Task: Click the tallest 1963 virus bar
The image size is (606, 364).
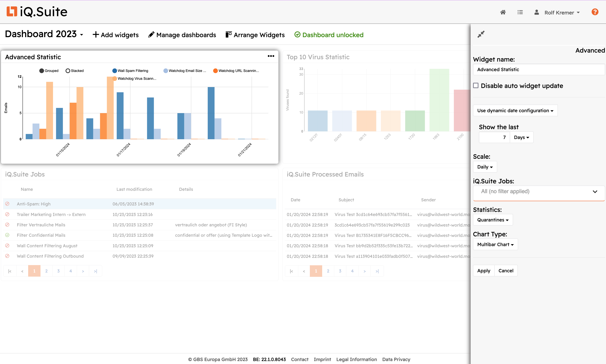Action: point(439,100)
